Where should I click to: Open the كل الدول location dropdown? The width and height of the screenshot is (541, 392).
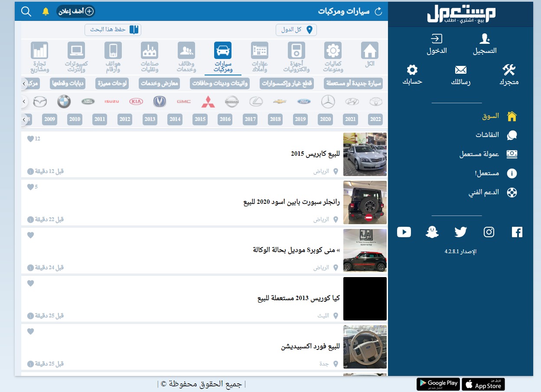296,29
